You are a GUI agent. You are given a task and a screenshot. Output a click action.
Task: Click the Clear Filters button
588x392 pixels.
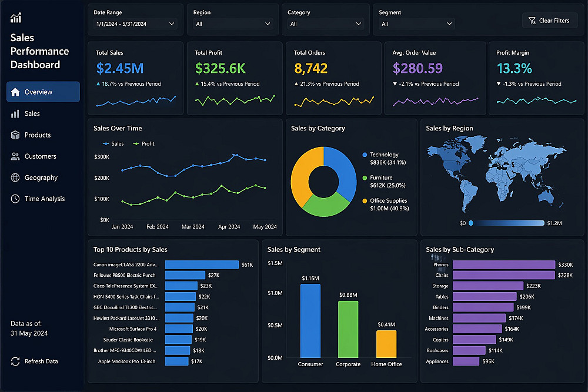coord(549,21)
